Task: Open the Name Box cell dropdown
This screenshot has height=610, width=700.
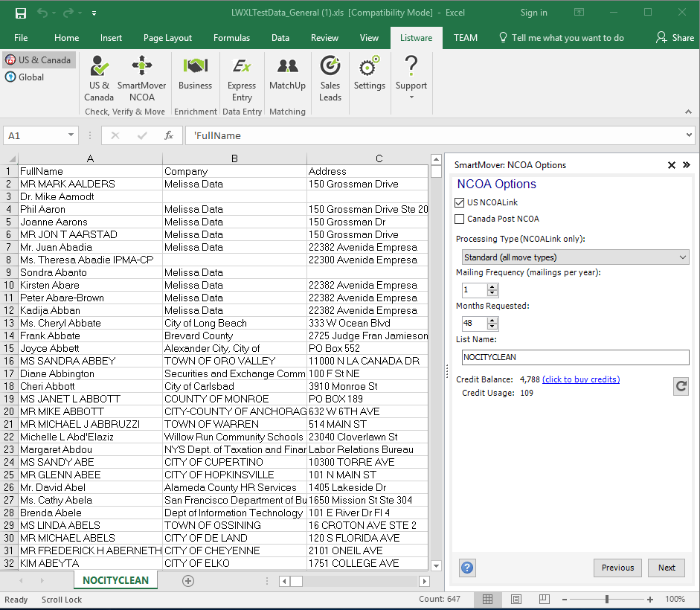Action: pos(71,135)
